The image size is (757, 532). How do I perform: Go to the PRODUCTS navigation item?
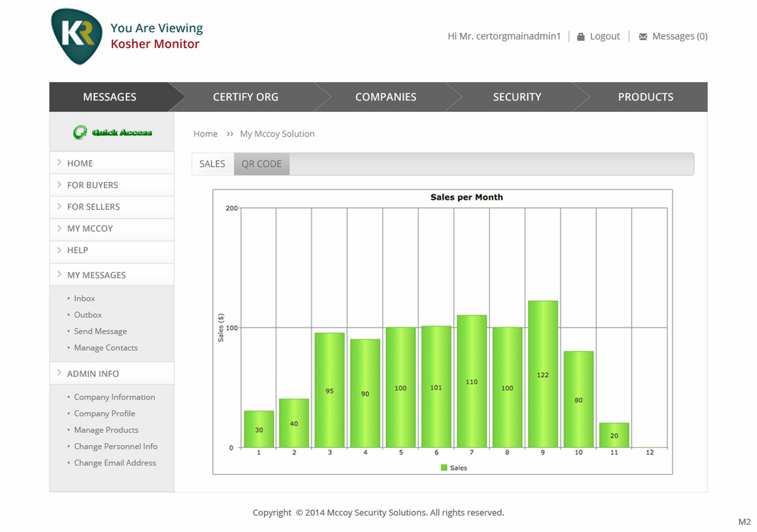pos(645,97)
